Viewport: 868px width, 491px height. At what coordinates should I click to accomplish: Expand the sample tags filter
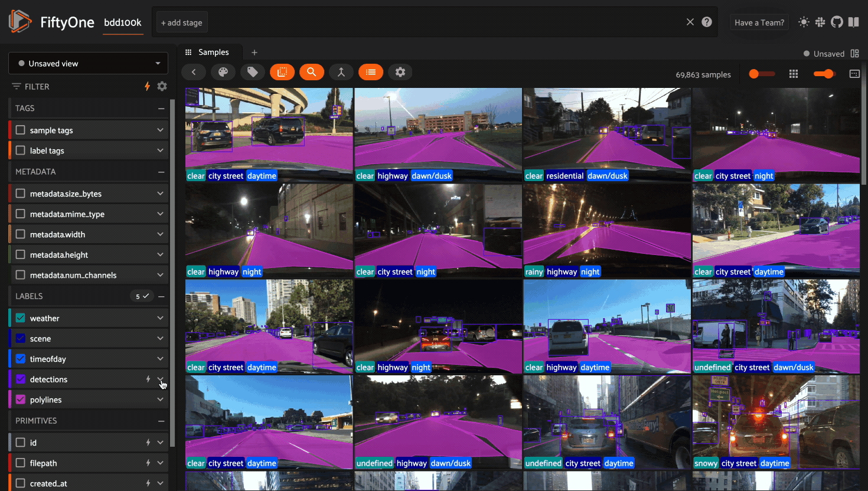[160, 130]
